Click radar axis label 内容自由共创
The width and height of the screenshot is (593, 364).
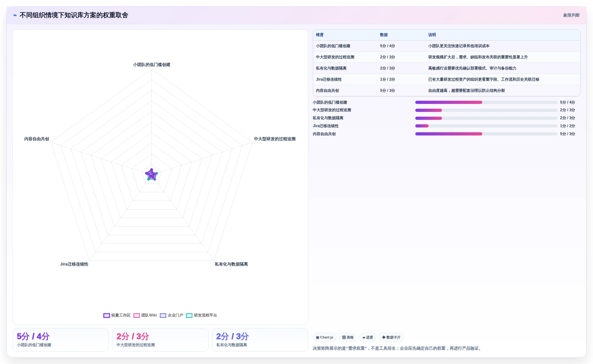coord(37,139)
